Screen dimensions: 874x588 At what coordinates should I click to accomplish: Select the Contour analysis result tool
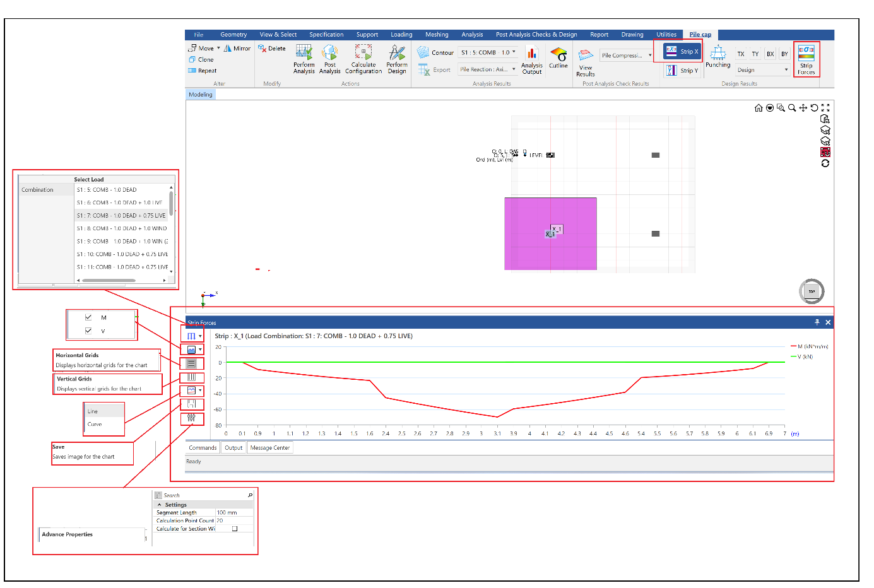435,52
